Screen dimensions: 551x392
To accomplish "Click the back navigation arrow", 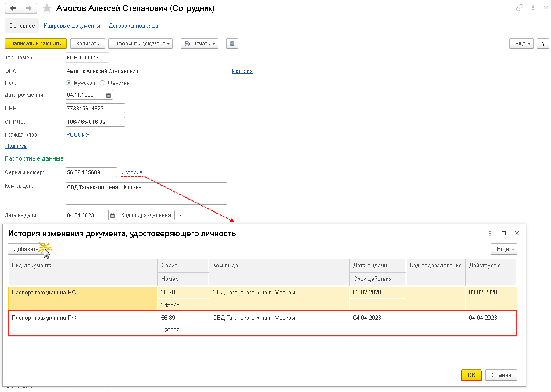I will point(14,8).
